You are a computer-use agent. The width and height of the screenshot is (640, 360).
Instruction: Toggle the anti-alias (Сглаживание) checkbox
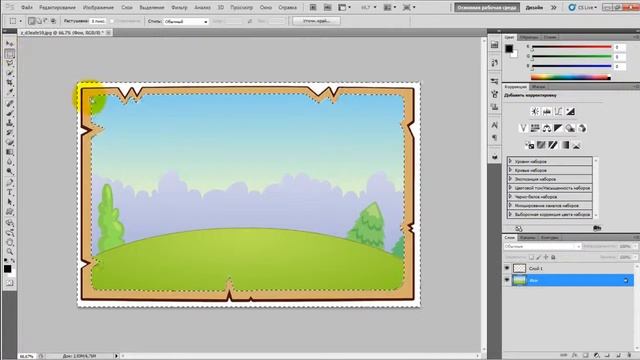tap(111, 21)
